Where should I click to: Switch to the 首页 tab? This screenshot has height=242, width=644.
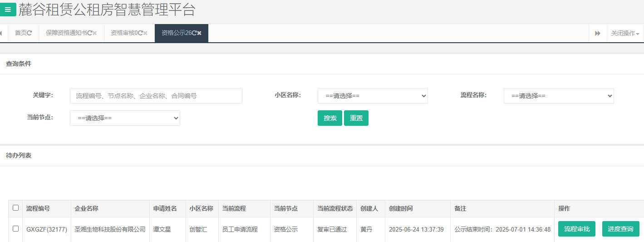pos(21,33)
